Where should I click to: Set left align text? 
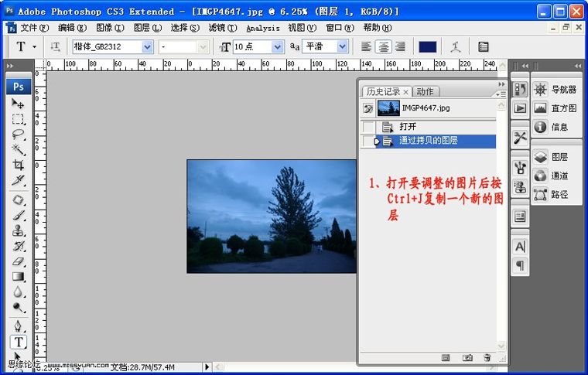(x=367, y=47)
